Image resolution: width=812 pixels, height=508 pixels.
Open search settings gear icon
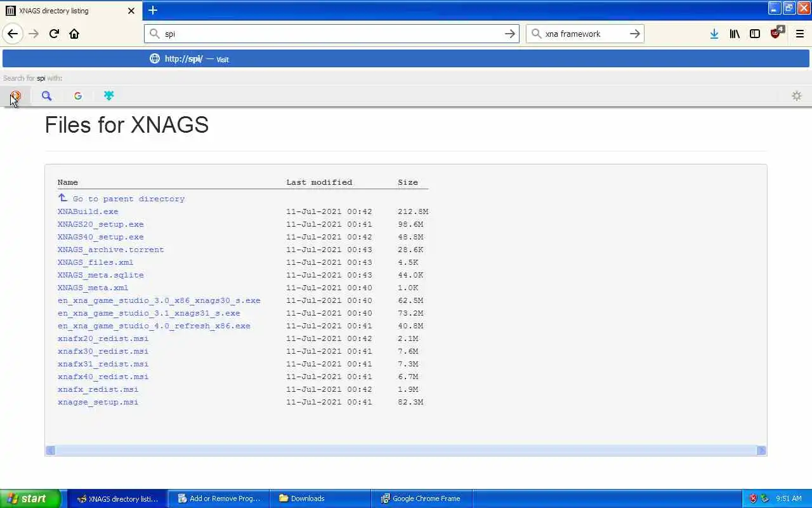coord(797,96)
